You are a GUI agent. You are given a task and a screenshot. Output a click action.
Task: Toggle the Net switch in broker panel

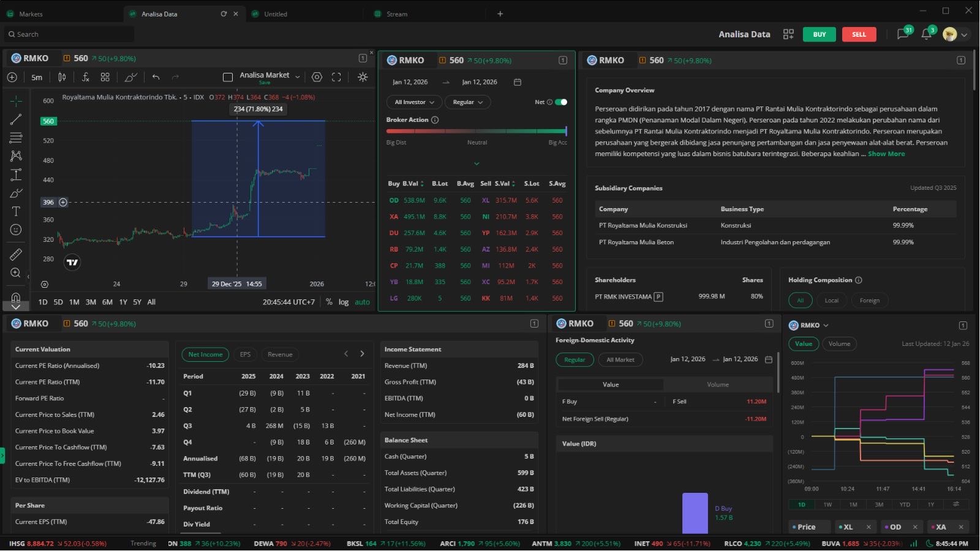click(560, 102)
